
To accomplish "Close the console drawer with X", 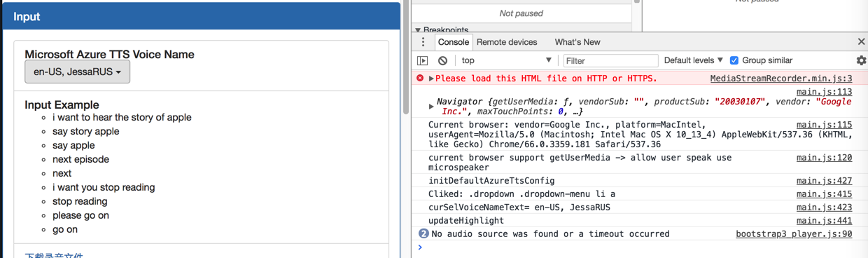I will [861, 42].
